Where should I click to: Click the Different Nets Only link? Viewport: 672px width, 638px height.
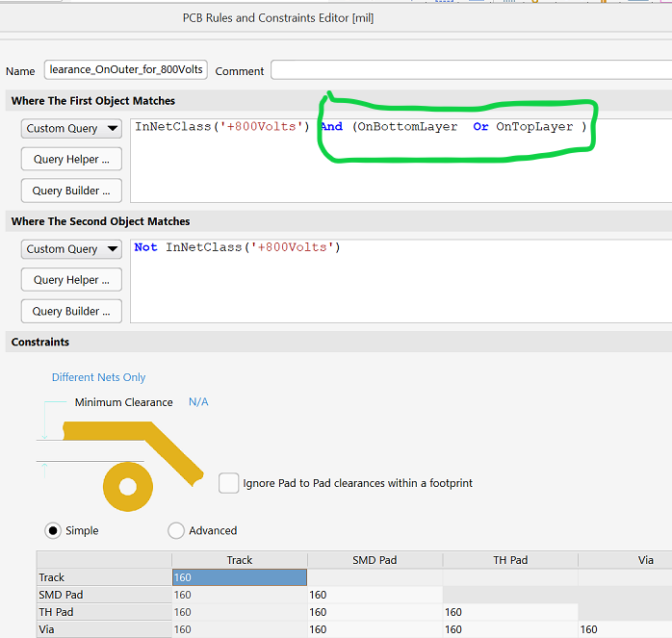98,377
